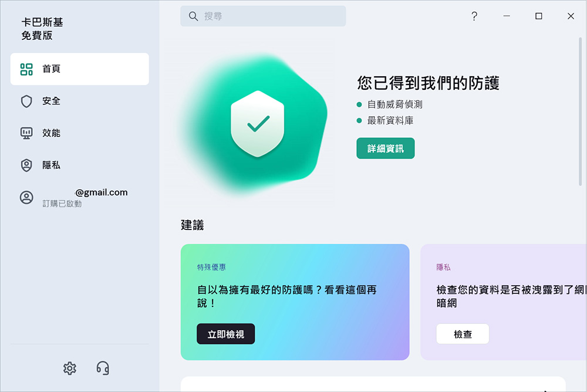Click the 檢查 button on privacy card
Viewport: 587px width, 392px height.
click(463, 334)
